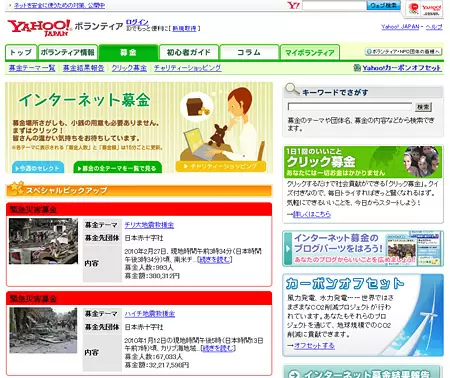
Task: Click the カーボンオフセット wind turbine banner
Action: [x=363, y=315]
